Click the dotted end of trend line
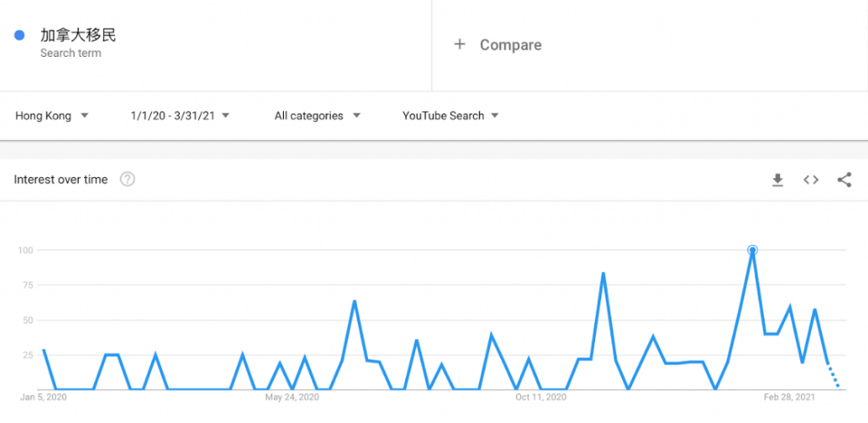This screenshot has width=868, height=423. tap(833, 376)
